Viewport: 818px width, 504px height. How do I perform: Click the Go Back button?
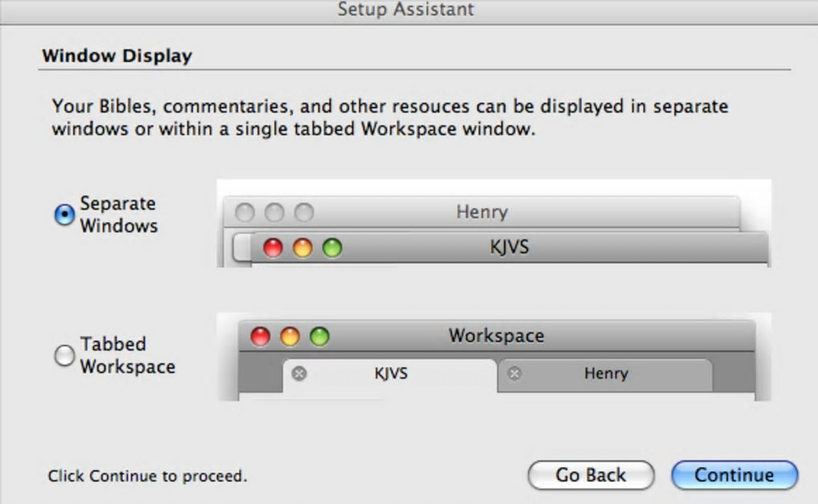tap(591, 475)
